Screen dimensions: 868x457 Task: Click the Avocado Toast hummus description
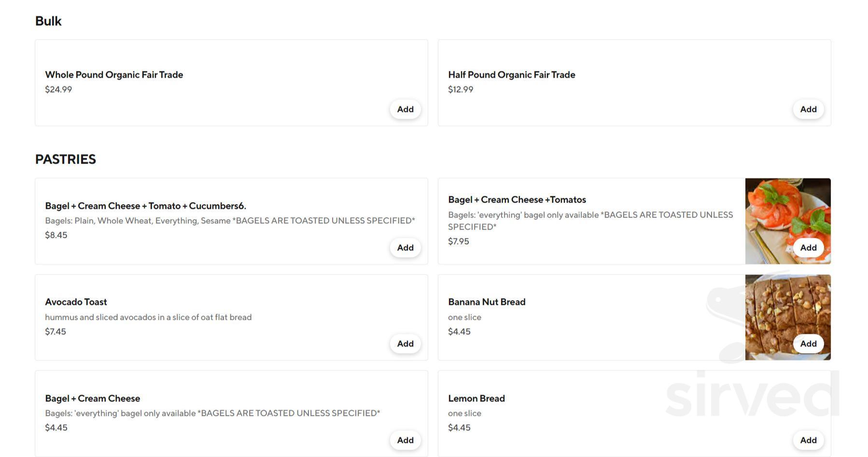click(148, 317)
